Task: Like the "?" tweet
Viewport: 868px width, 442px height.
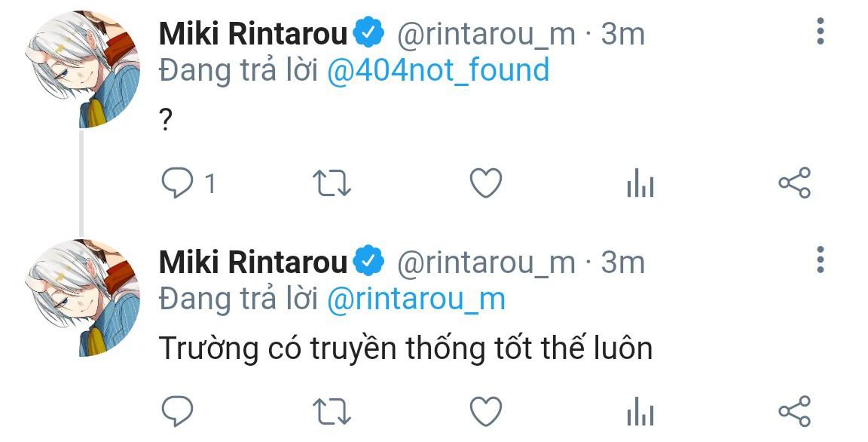Action: (485, 183)
